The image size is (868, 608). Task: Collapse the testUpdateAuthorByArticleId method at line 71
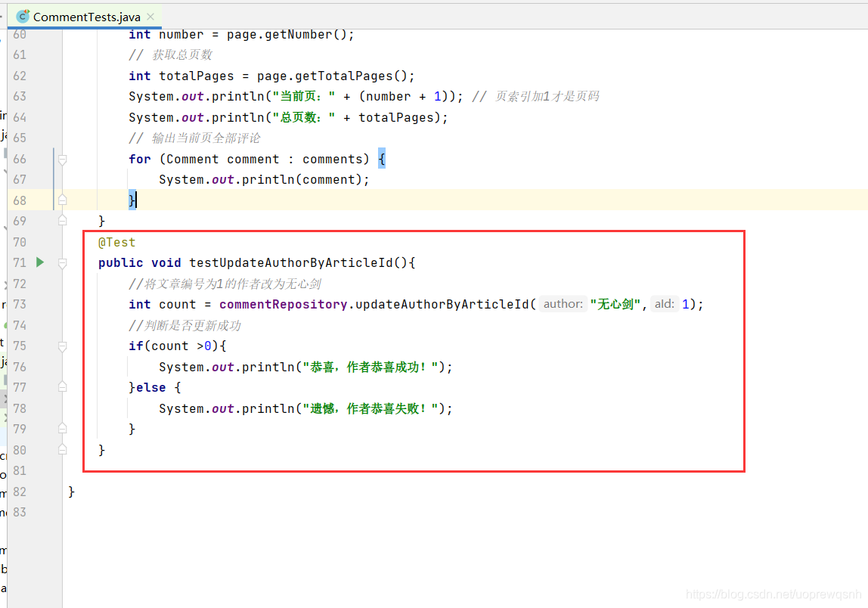point(63,263)
